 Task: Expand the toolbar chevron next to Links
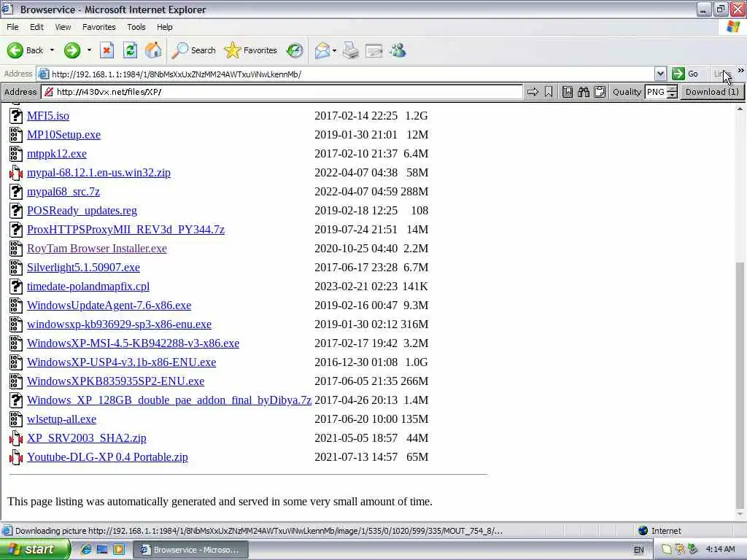tap(741, 71)
